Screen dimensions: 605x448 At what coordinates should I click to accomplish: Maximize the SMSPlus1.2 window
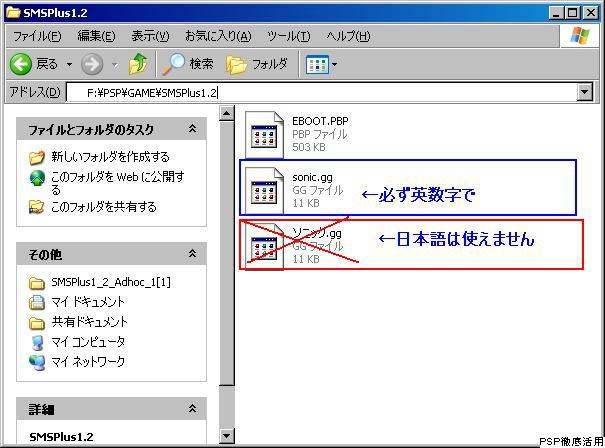[573, 13]
